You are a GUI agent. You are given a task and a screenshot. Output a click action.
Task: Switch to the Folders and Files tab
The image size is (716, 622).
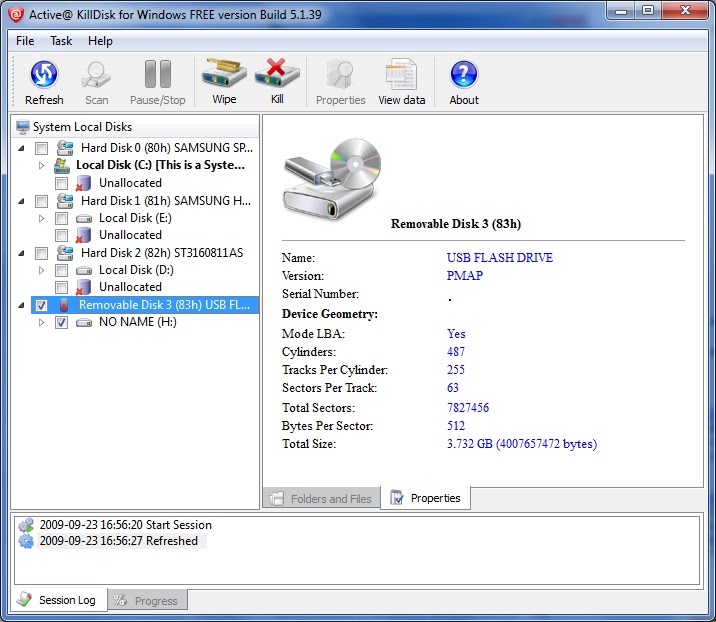[x=321, y=498]
